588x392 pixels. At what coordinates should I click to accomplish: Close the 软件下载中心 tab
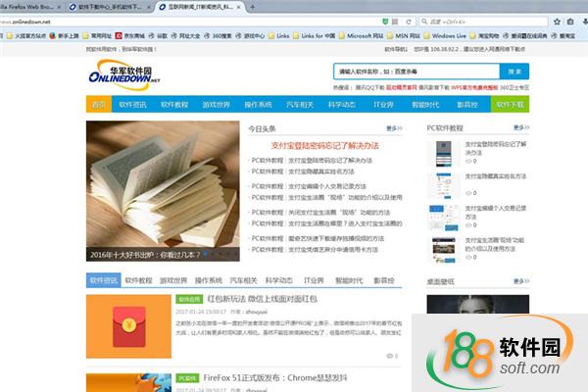pyautogui.click(x=149, y=7)
